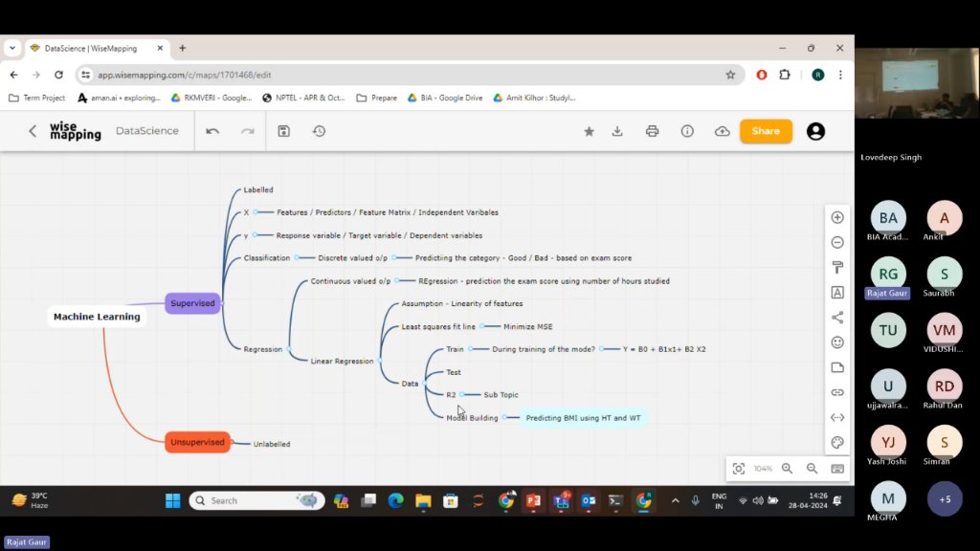Open Chrome extensions puzzle icon
980x551 pixels.
click(785, 75)
